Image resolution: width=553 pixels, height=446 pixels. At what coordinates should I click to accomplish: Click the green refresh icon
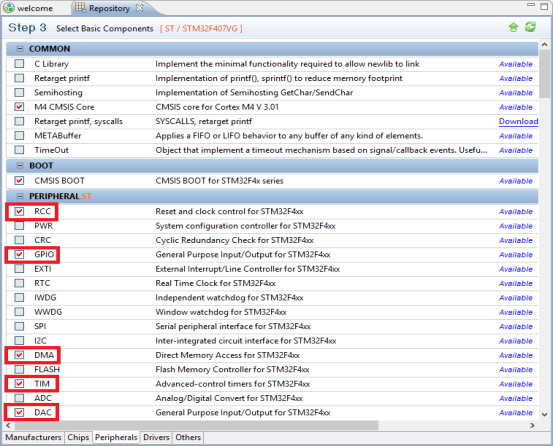530,27
